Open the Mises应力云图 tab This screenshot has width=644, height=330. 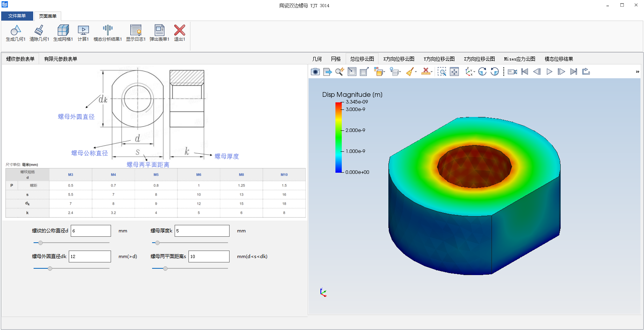pyautogui.click(x=520, y=59)
